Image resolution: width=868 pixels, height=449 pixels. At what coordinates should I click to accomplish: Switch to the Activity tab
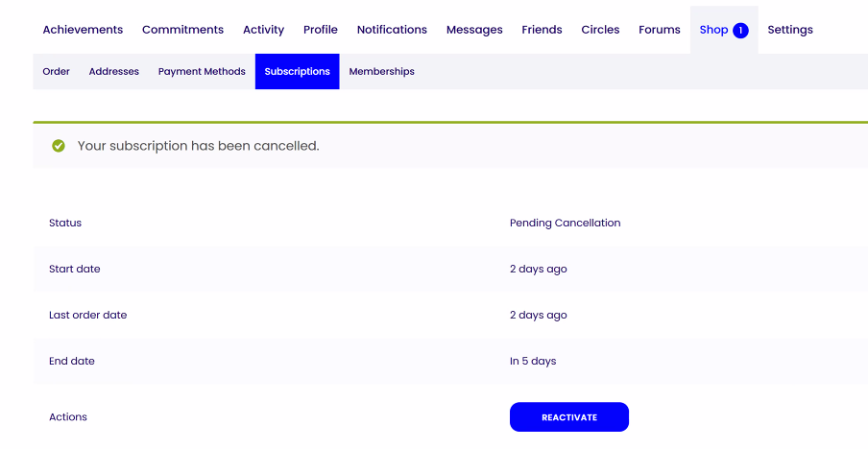[x=263, y=30]
